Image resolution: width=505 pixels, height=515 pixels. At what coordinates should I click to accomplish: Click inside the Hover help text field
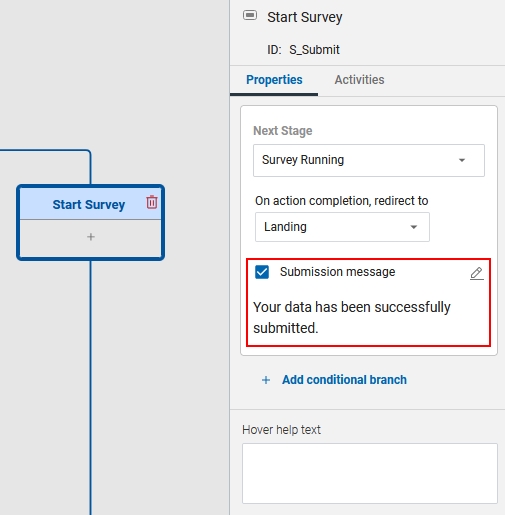[370, 473]
